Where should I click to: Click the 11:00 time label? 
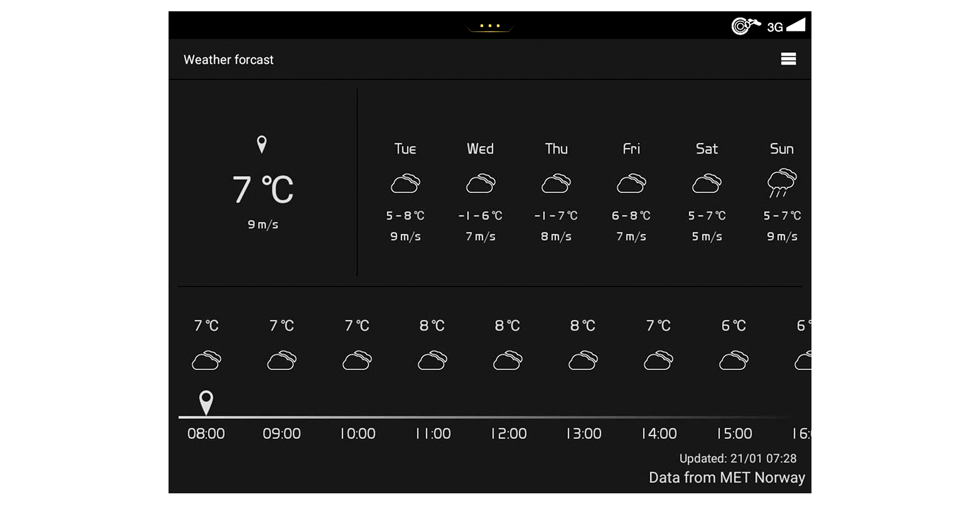(x=433, y=434)
